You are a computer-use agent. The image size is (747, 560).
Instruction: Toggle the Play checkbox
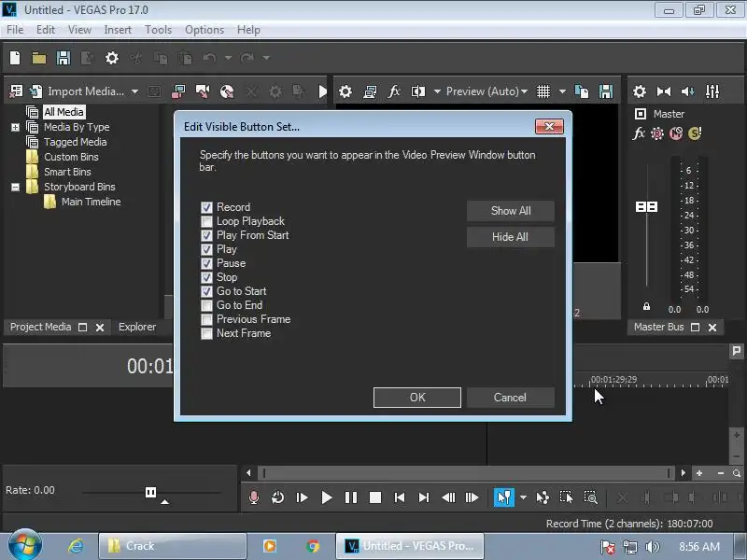pos(206,249)
